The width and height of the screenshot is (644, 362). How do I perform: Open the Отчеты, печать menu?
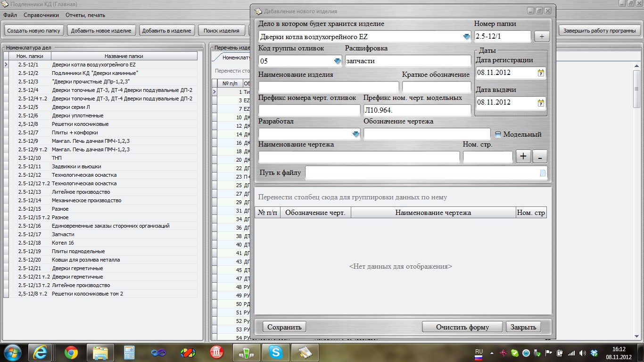(85, 15)
